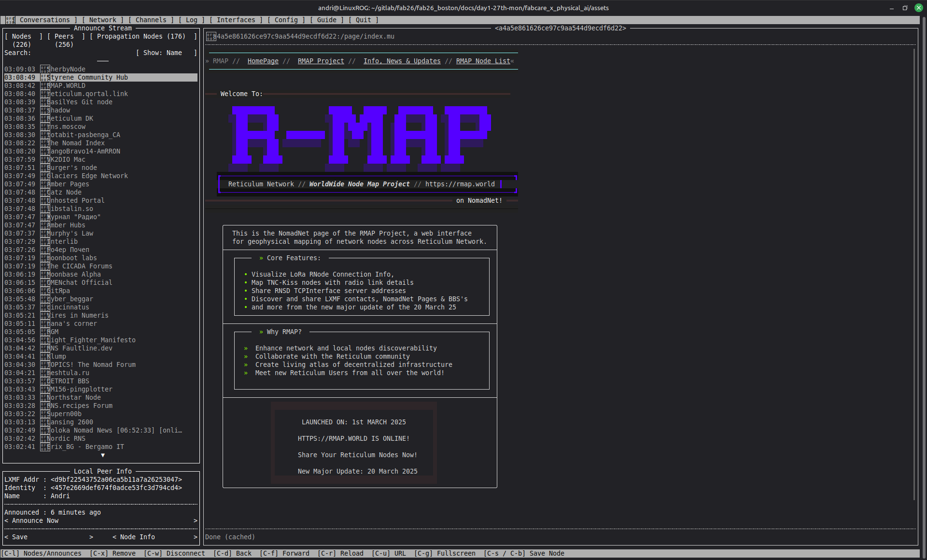Open the Config tab
927x560 pixels.
point(286,20)
